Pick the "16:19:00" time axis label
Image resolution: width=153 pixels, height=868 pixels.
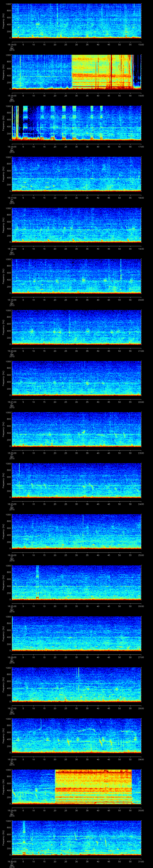point(12,300)
